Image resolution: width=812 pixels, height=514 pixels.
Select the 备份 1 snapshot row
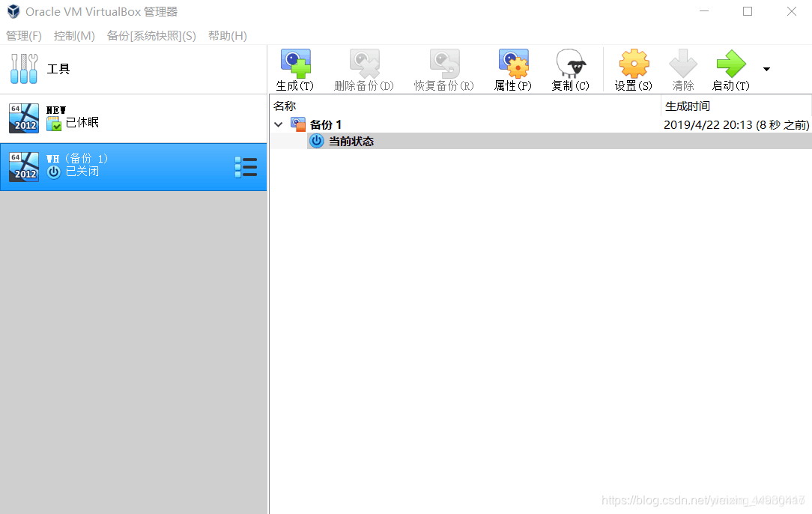pyautogui.click(x=540, y=124)
